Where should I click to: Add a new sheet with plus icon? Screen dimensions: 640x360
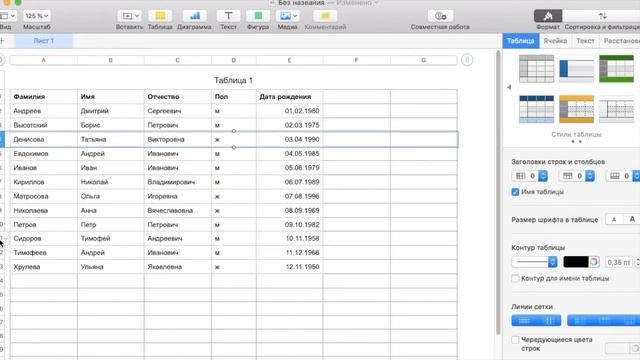(2, 41)
